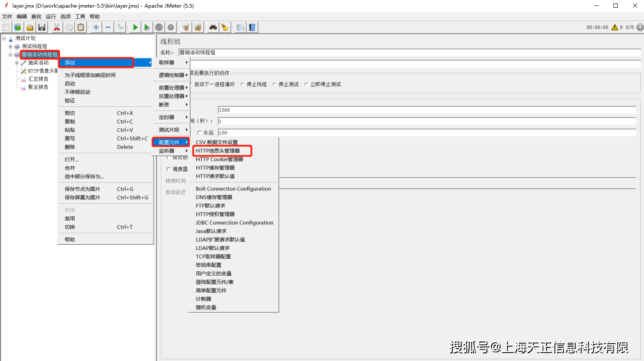The height and width of the screenshot is (361, 644).
Task: Click the loop count field showing 100
Action: (427, 133)
